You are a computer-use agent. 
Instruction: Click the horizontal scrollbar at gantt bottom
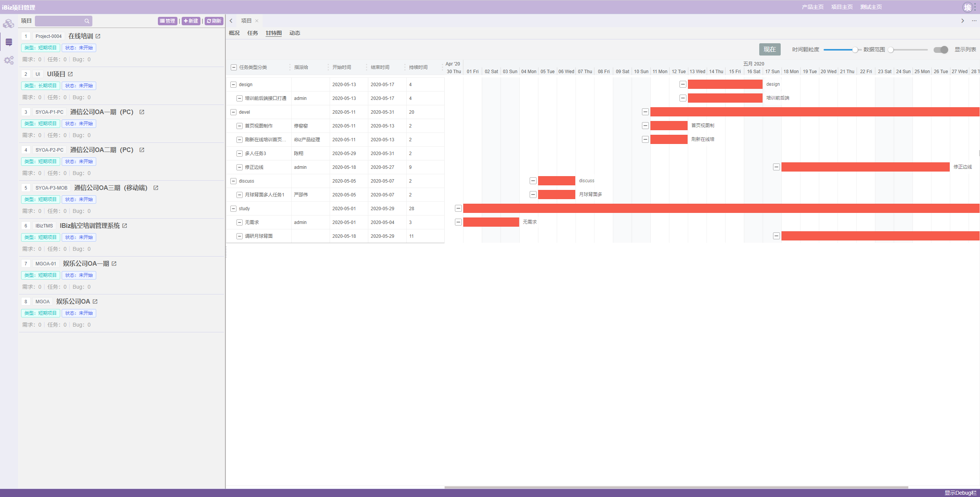pos(676,487)
